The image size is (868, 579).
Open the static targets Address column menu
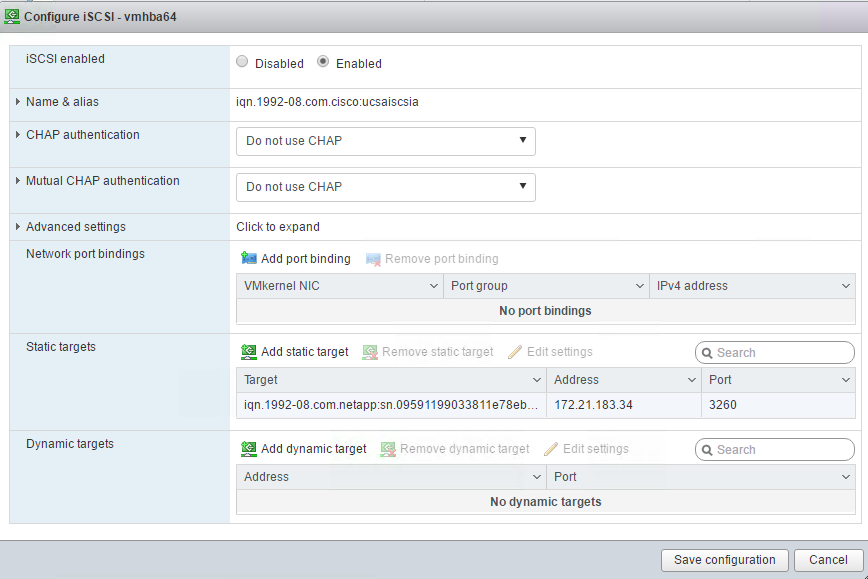(691, 380)
